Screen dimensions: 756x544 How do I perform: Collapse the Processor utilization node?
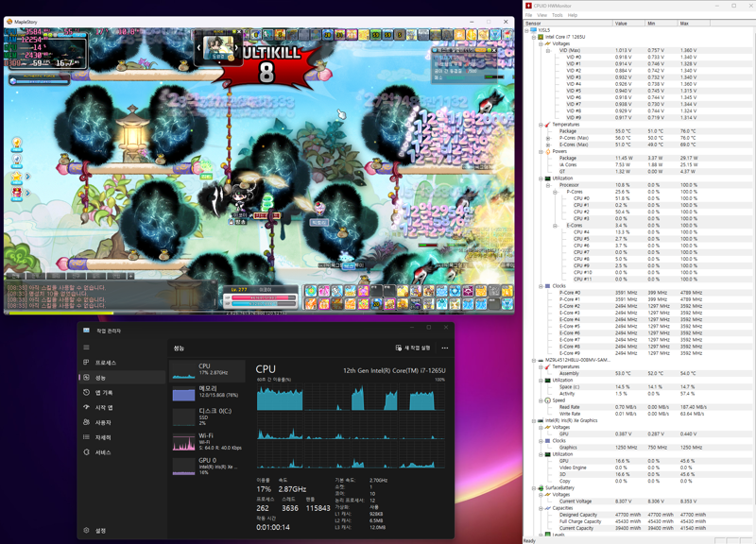coord(548,185)
